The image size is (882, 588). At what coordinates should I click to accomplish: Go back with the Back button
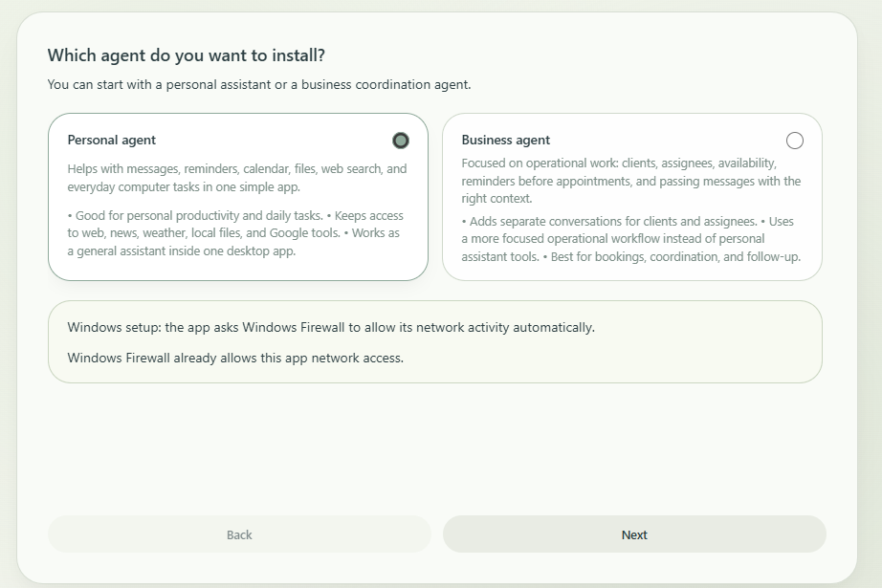click(239, 534)
